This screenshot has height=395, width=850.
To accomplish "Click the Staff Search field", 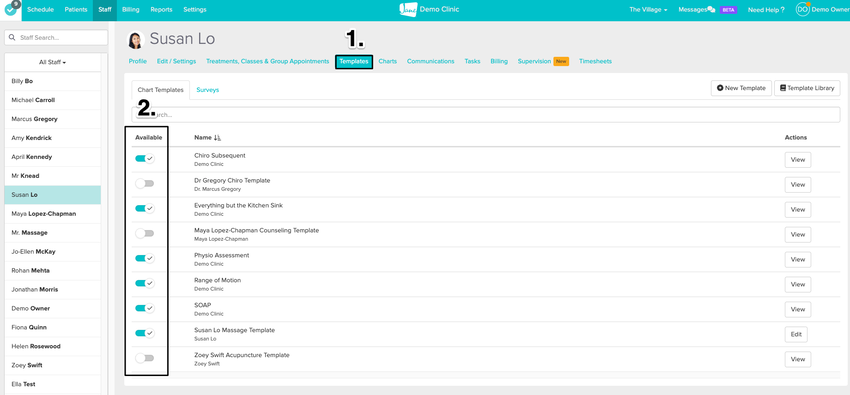I will [x=56, y=38].
